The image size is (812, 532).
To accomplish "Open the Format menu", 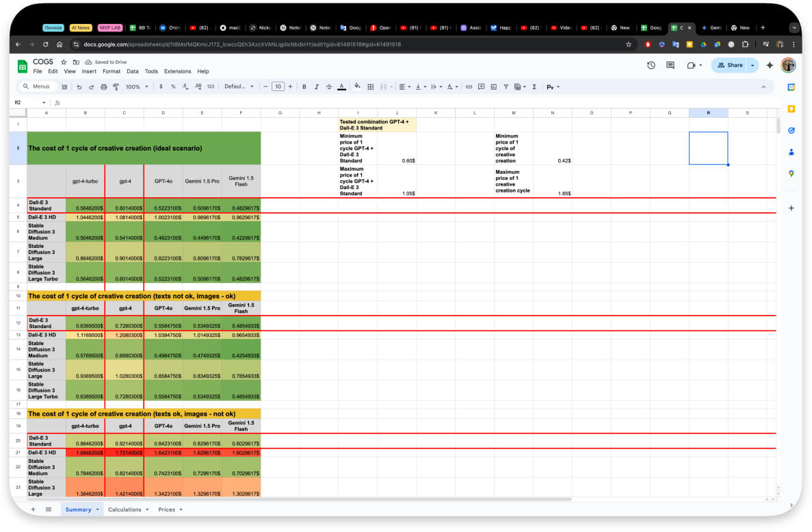I will 112,72.
